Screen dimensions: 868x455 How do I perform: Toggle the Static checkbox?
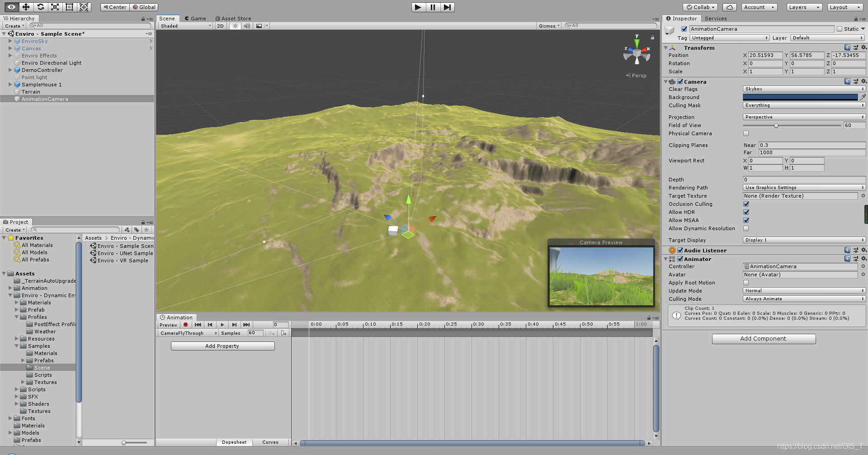click(840, 29)
